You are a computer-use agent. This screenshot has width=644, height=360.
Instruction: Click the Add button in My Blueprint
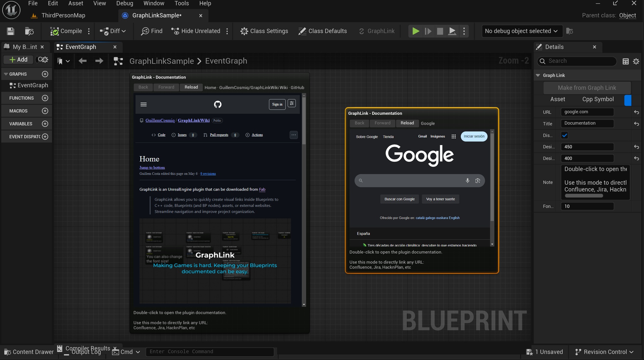(x=18, y=60)
